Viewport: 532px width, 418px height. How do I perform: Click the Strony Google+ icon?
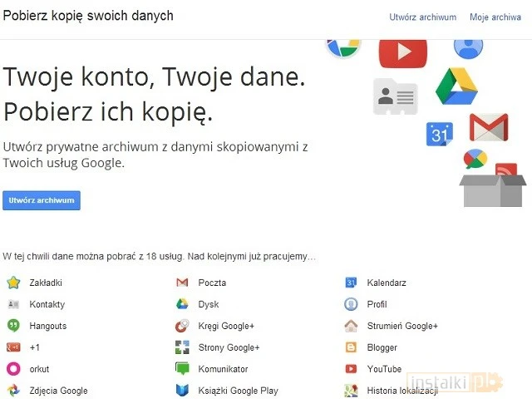tap(182, 347)
